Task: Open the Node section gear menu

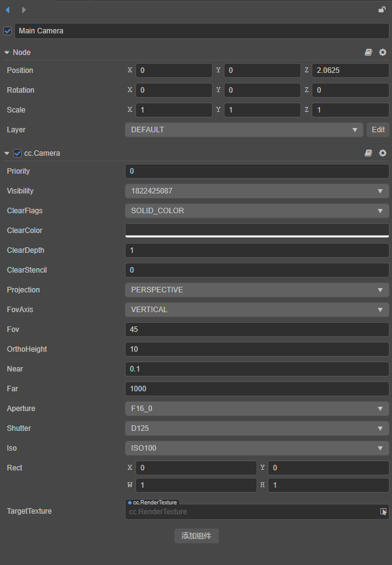Action: tap(383, 53)
